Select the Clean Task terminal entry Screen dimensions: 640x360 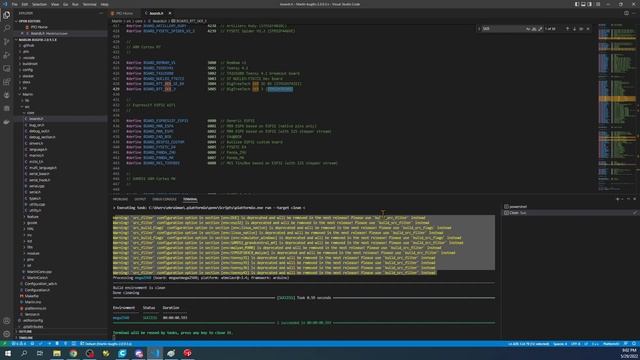point(518,213)
